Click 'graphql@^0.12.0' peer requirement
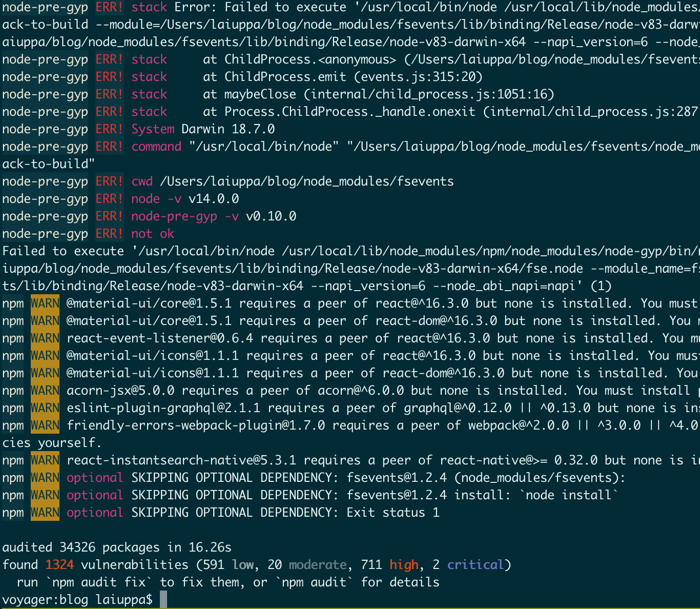Screen dimensions: 700x609 (x=458, y=408)
